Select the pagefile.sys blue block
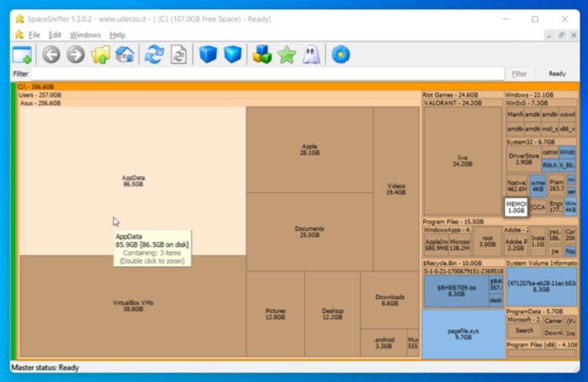The height and width of the screenshot is (382, 588). pyautogui.click(x=463, y=334)
